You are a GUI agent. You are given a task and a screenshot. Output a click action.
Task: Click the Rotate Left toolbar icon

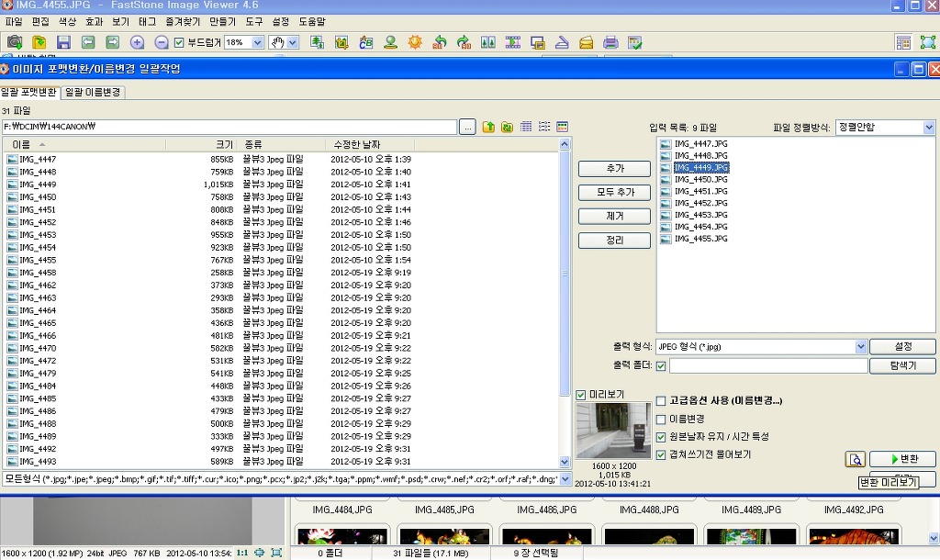pos(440,42)
